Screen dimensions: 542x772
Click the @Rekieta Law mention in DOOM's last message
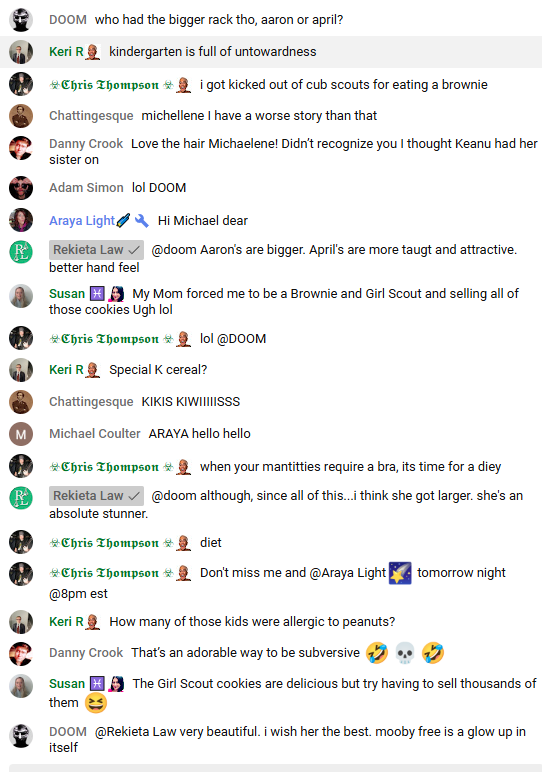(x=135, y=732)
